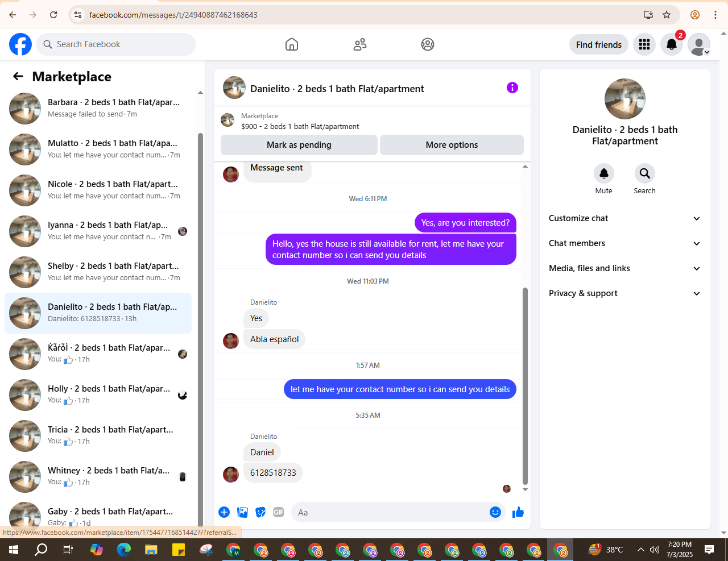Screen dimensions: 728x561
Task: Open File Explorer from taskbar
Action: (x=151, y=550)
